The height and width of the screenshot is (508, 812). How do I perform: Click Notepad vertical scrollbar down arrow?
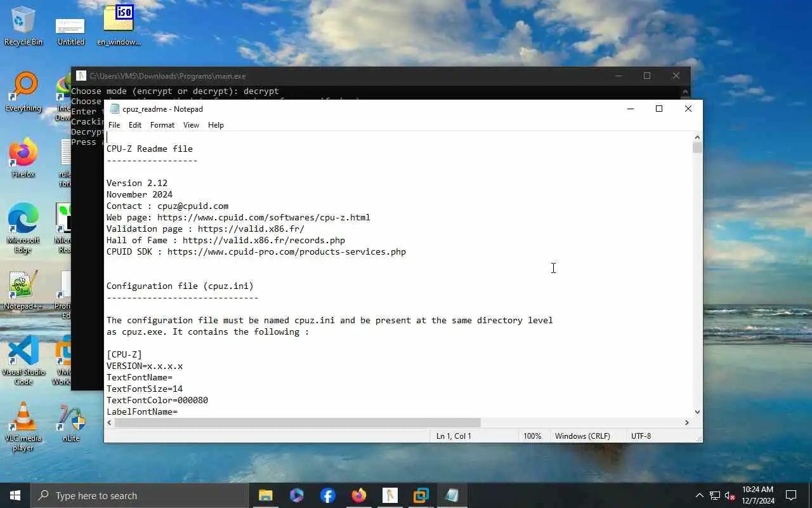pos(697,412)
